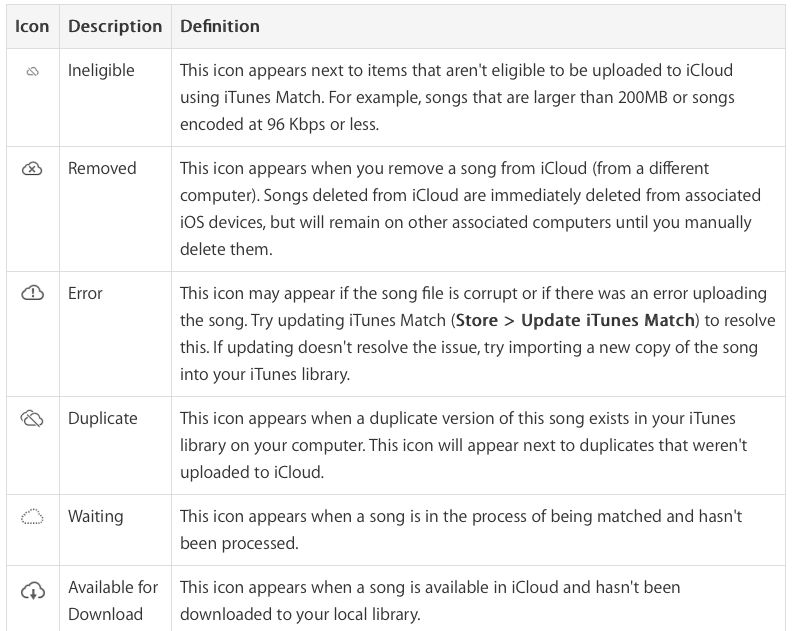Screen dimensions: 792x631
Task: Click the Waiting dotted cloud icon
Action: click(x=32, y=517)
